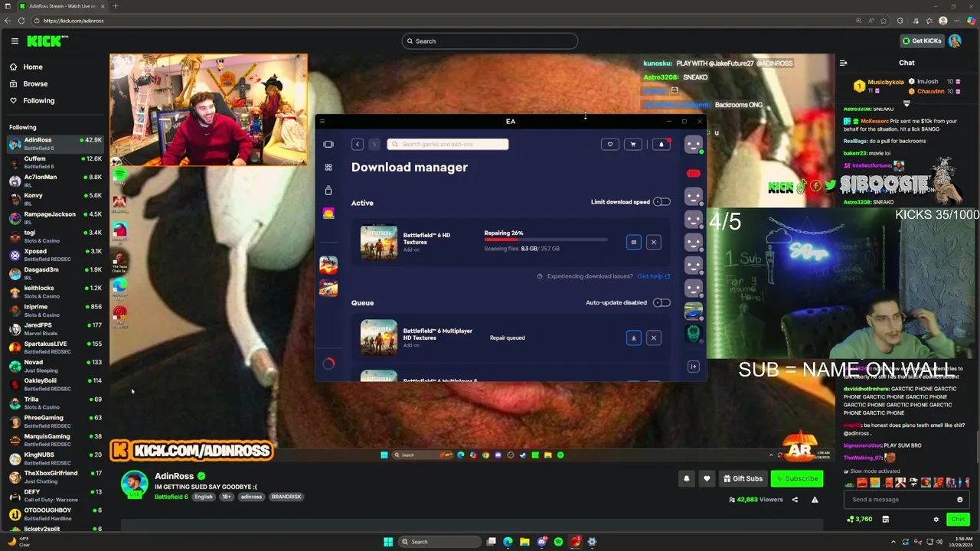The height and width of the screenshot is (551, 980).
Task: Click the 42,883 Viewers count
Action: [x=756, y=500]
